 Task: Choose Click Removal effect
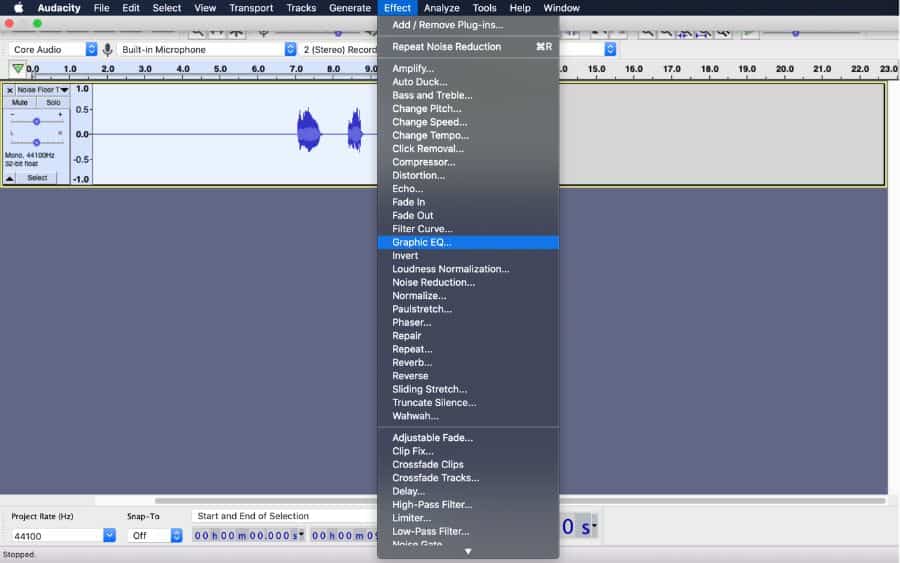tap(468, 149)
